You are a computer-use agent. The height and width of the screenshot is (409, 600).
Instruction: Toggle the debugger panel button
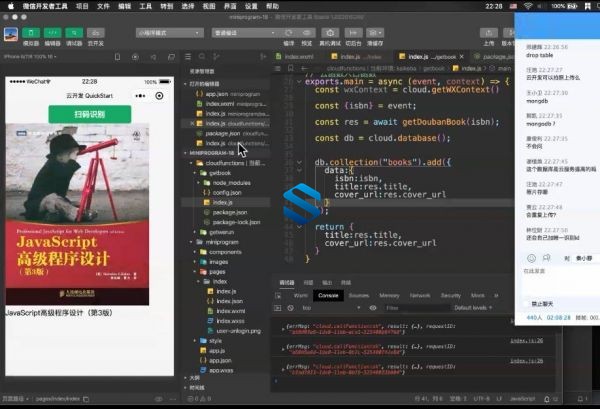[x=74, y=33]
